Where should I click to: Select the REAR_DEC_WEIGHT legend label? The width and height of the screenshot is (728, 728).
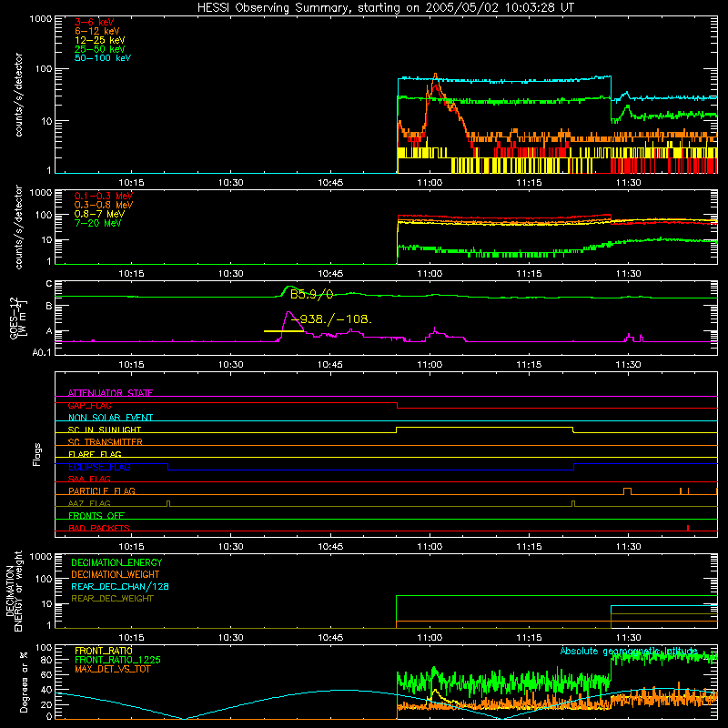(x=112, y=599)
